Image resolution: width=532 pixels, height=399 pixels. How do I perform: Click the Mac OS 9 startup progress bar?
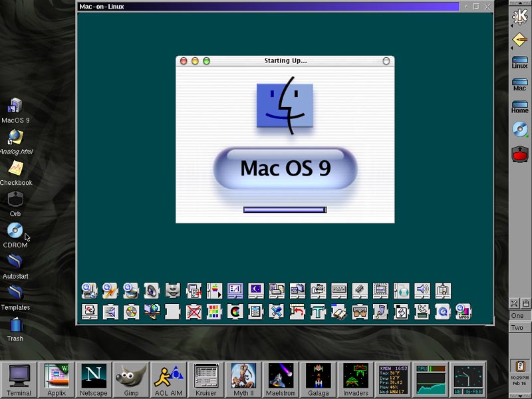[285, 209]
